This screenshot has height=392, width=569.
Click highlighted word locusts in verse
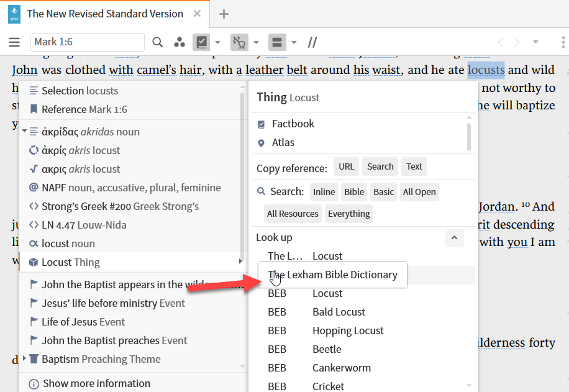(x=486, y=70)
